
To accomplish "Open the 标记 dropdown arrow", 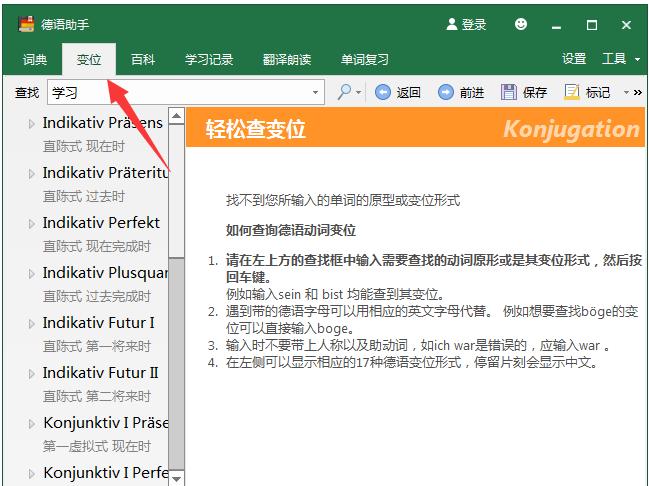I will click(x=627, y=92).
